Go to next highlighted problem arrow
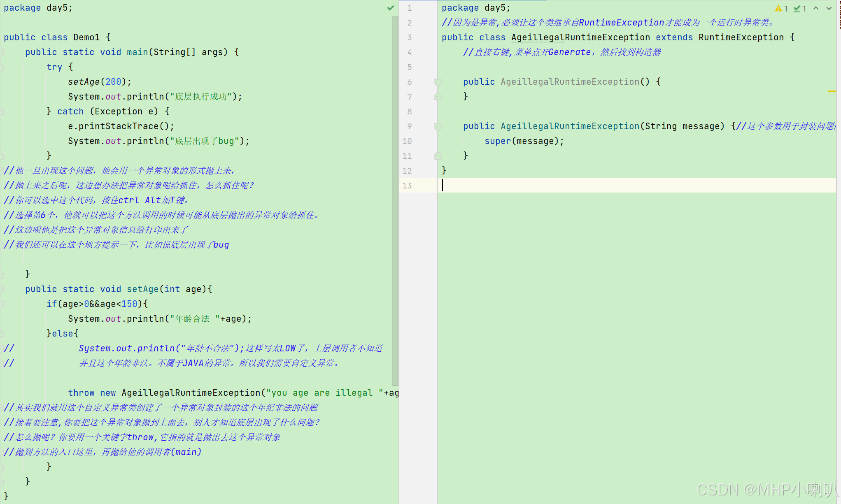The width and height of the screenshot is (841, 504). point(829,8)
